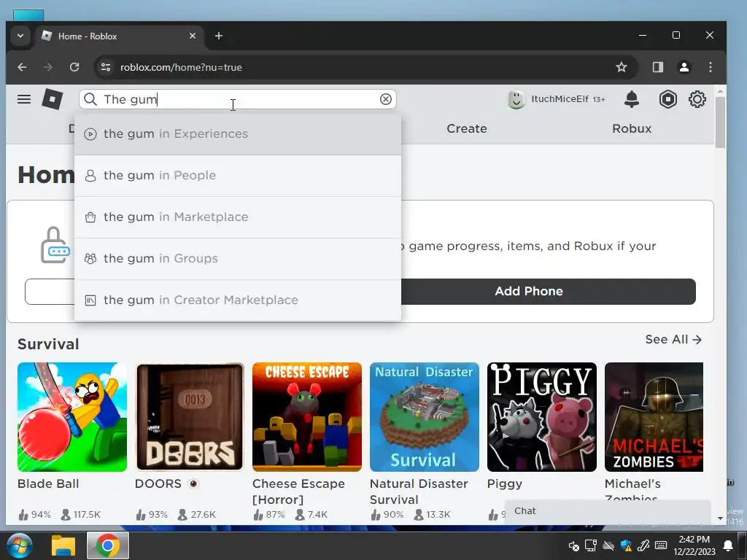
Task: Search the gum in People
Action: click(x=238, y=175)
